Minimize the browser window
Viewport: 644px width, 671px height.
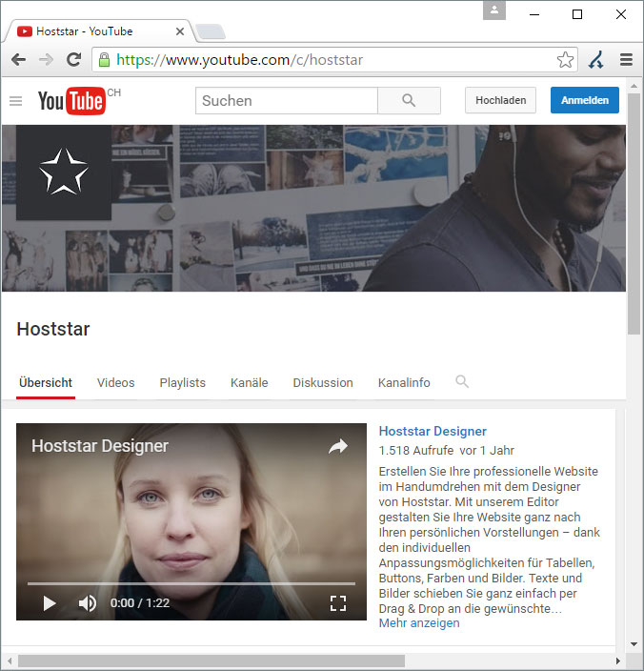534,14
